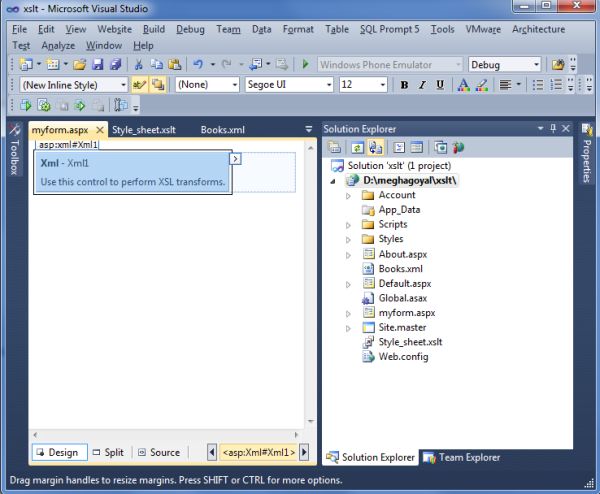Viewport: 600px width, 494px height.
Task: Open the font size 12 dropdown
Action: (x=383, y=85)
